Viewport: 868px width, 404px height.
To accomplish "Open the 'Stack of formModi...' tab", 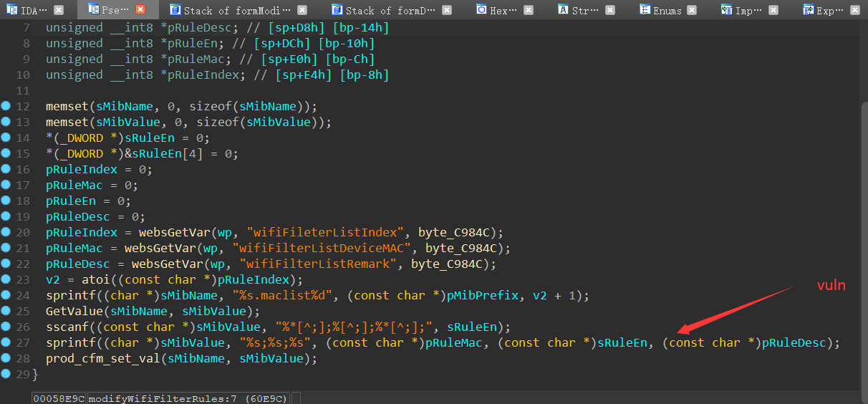I will pyautogui.click(x=237, y=10).
